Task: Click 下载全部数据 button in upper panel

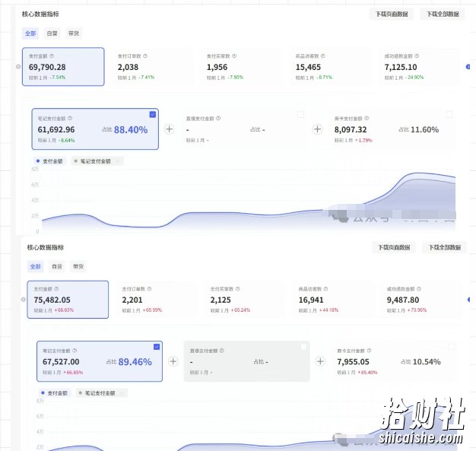Action: pos(443,14)
